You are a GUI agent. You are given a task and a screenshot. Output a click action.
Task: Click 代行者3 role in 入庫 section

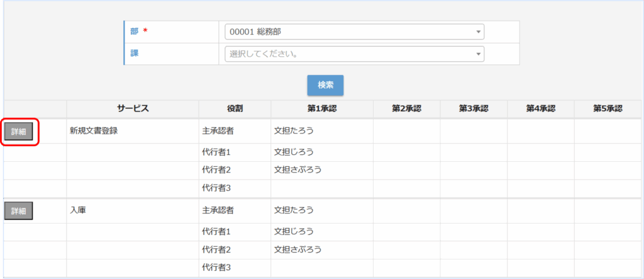click(217, 268)
